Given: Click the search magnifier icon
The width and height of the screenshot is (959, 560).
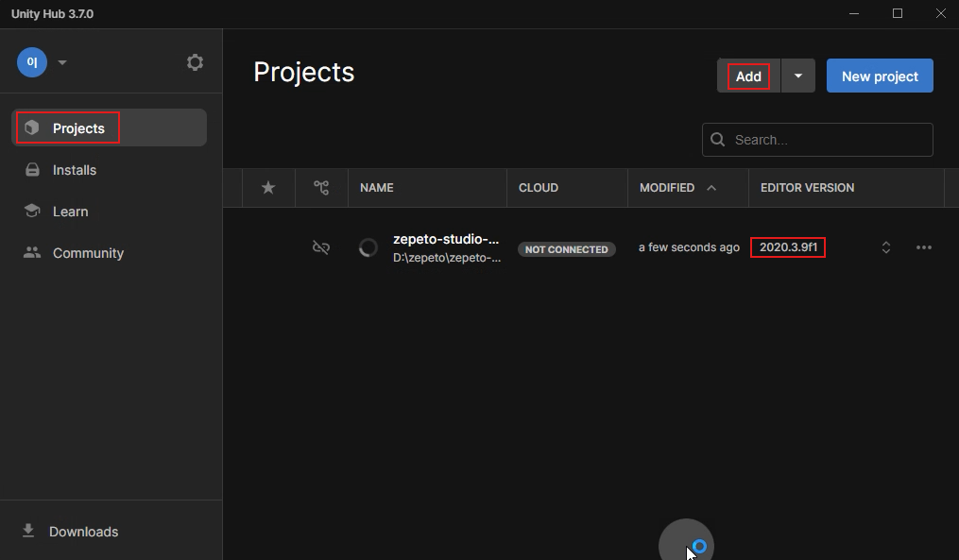Looking at the screenshot, I should (x=718, y=140).
